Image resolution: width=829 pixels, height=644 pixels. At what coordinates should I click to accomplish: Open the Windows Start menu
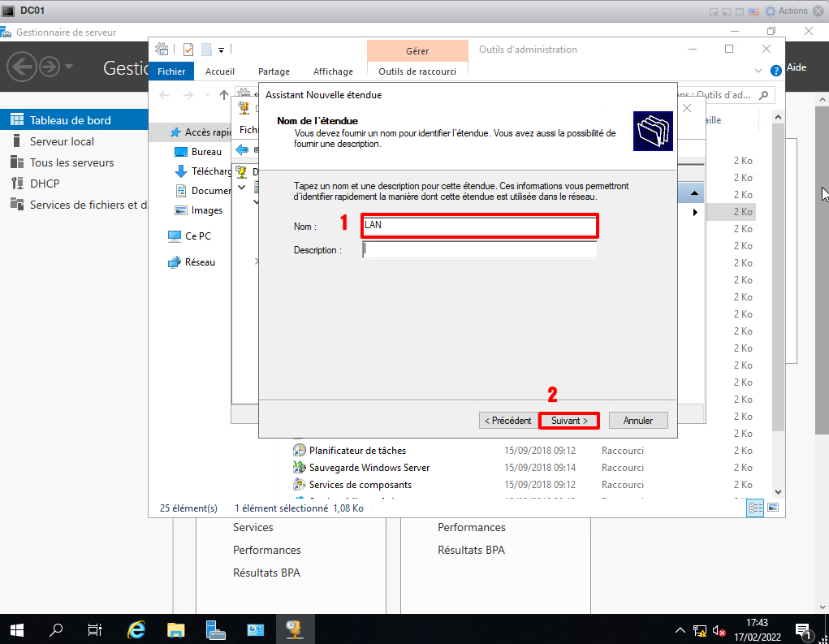pyautogui.click(x=16, y=629)
